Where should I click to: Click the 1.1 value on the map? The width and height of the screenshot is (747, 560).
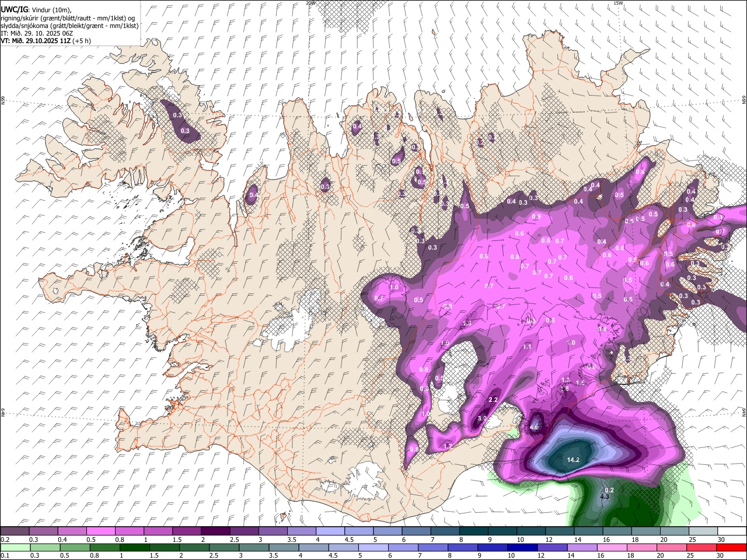[527, 346]
